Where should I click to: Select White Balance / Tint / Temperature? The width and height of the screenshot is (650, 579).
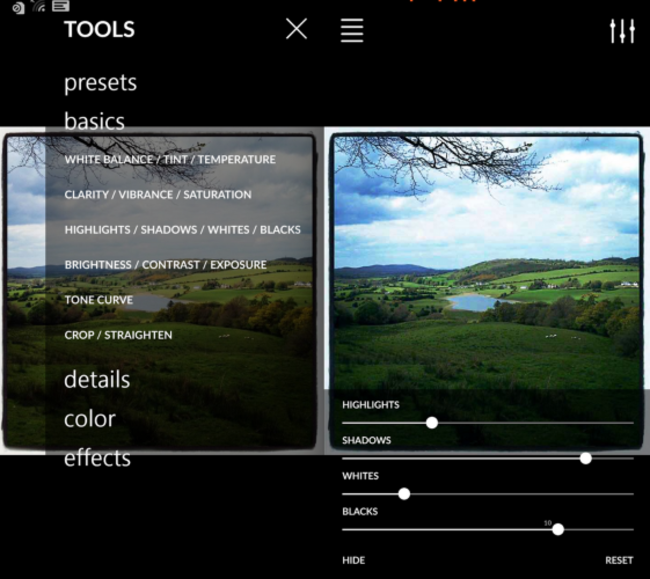tap(170, 160)
